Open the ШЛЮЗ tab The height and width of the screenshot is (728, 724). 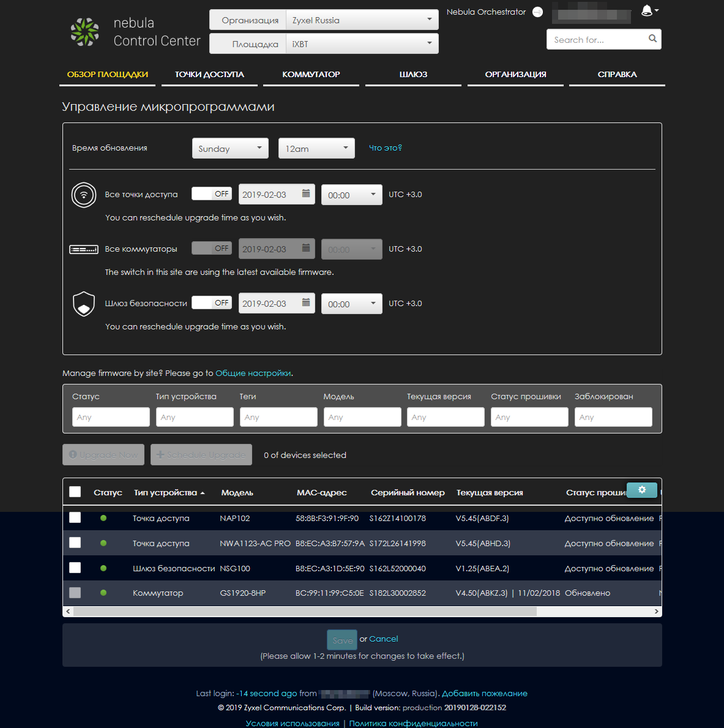pyautogui.click(x=413, y=74)
